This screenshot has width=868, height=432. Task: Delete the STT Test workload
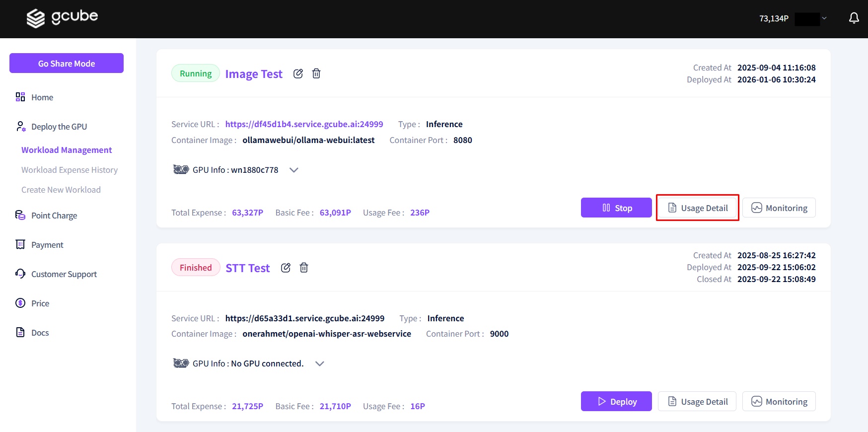coord(304,268)
